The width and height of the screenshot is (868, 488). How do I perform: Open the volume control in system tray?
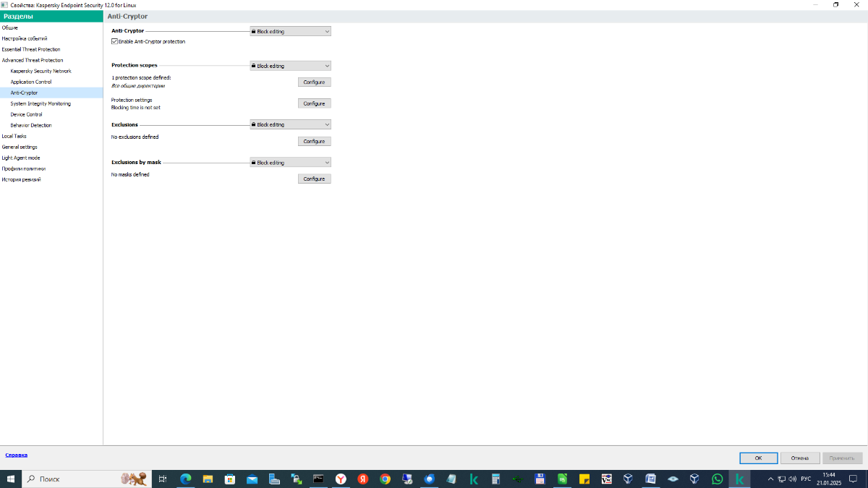pos(793,479)
